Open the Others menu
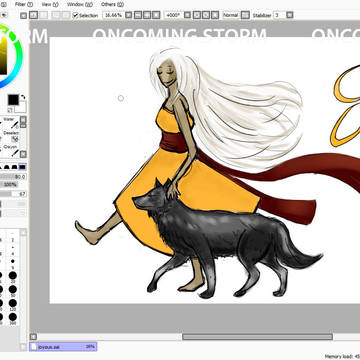Image resolution: width=360 pixels, height=360 pixels. (112, 4)
